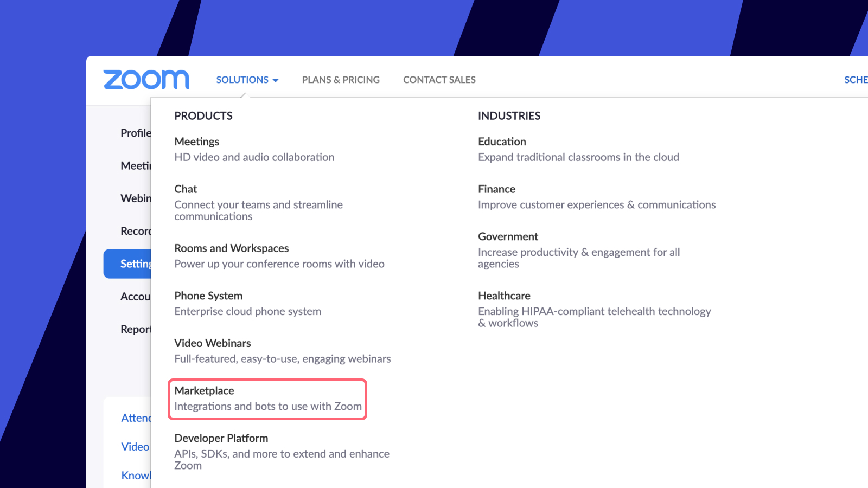This screenshot has height=488, width=868.
Task: Select the Phone System product
Action: [x=208, y=296]
